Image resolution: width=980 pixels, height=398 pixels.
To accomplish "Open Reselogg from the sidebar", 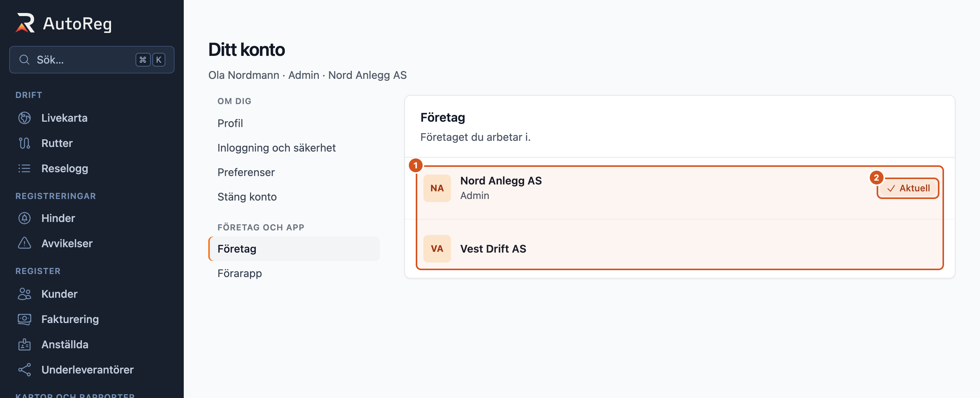I will pyautogui.click(x=92, y=168).
